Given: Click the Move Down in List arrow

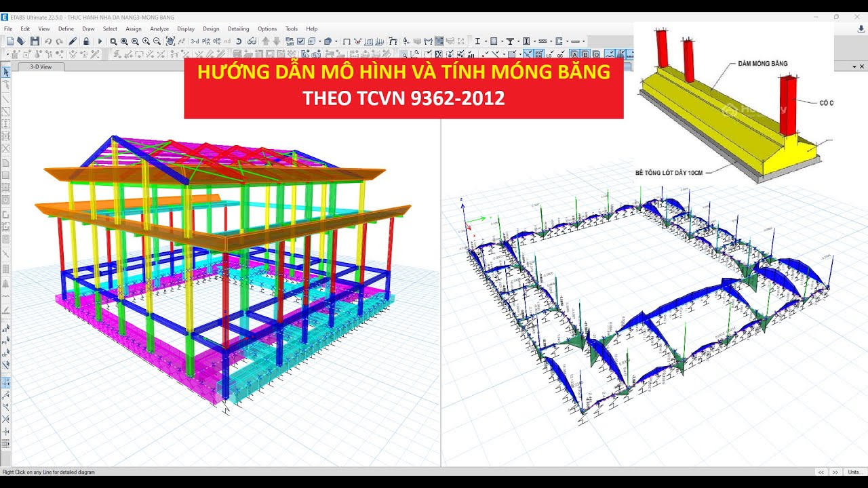Looking at the screenshot, I should [x=277, y=41].
